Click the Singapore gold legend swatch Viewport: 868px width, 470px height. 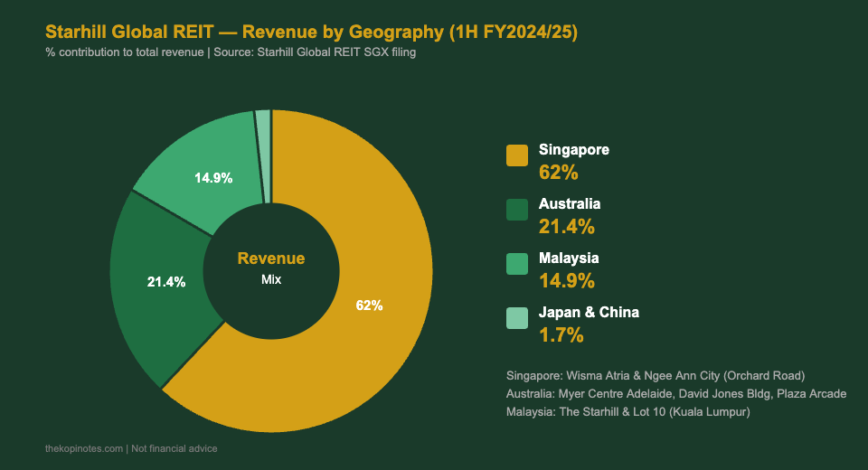click(x=517, y=155)
